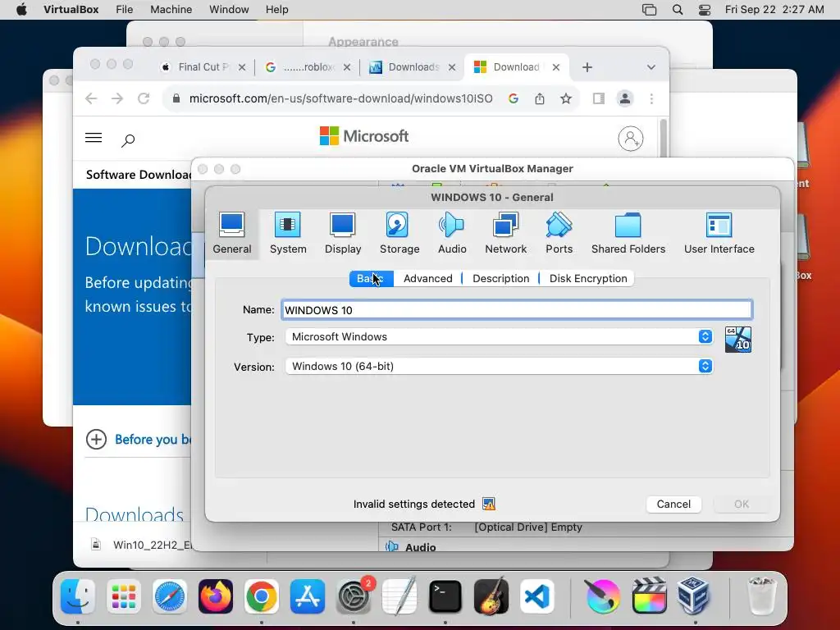Close the active Download tab
The image size is (840, 630).
556,67
